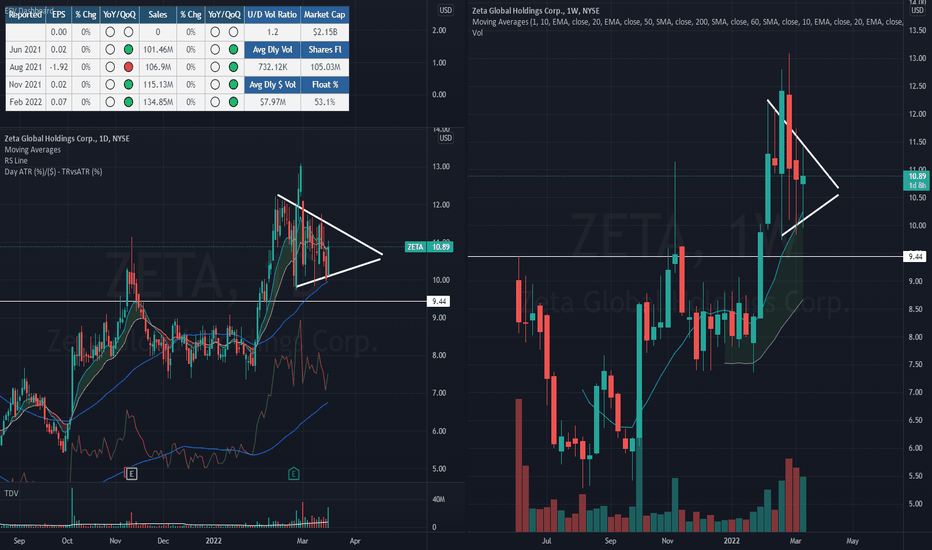This screenshot has width=932, height=550.
Task: Click the $7.97M dollar volume value
Action: 272,102
